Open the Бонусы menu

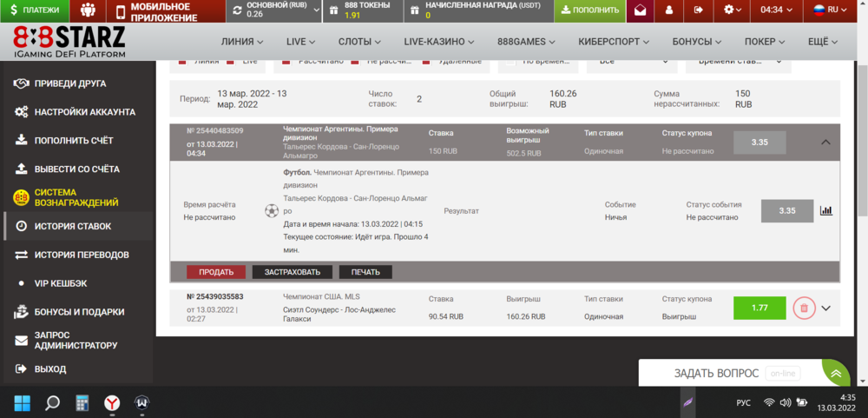pos(697,42)
